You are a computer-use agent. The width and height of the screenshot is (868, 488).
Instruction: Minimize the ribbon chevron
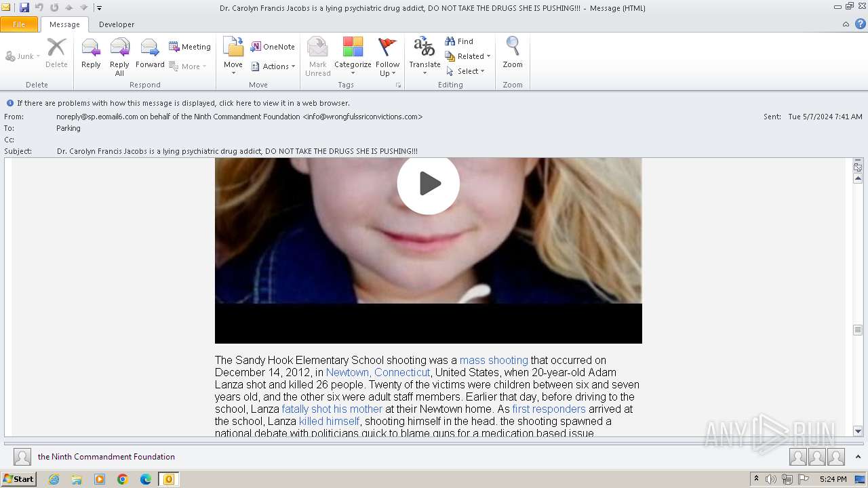pos(846,24)
